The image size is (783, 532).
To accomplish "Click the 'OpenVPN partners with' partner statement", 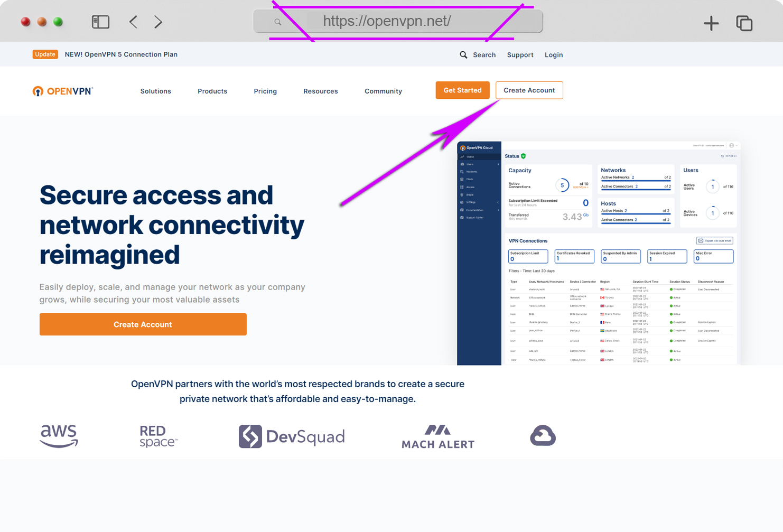I will 297,391.
